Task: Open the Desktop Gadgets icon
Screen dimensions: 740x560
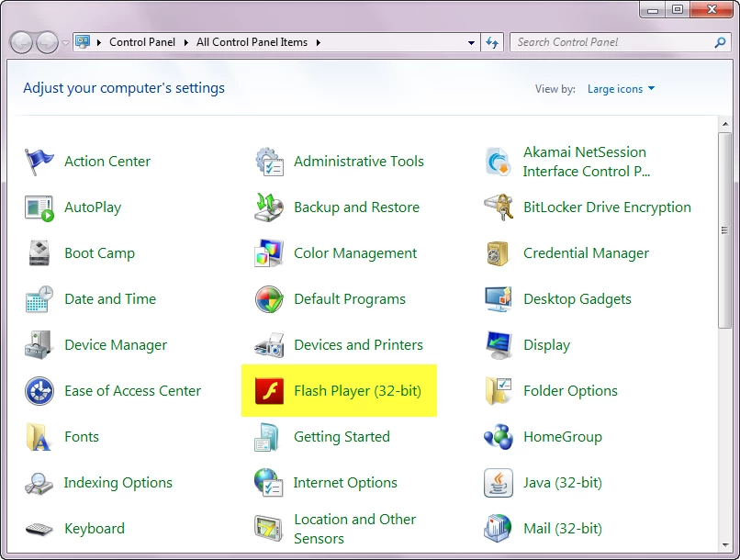Action: (499, 299)
